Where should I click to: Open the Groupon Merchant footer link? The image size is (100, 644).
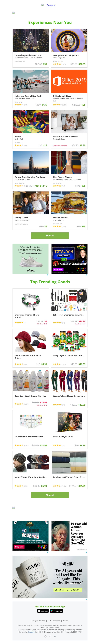tap(38, 621)
